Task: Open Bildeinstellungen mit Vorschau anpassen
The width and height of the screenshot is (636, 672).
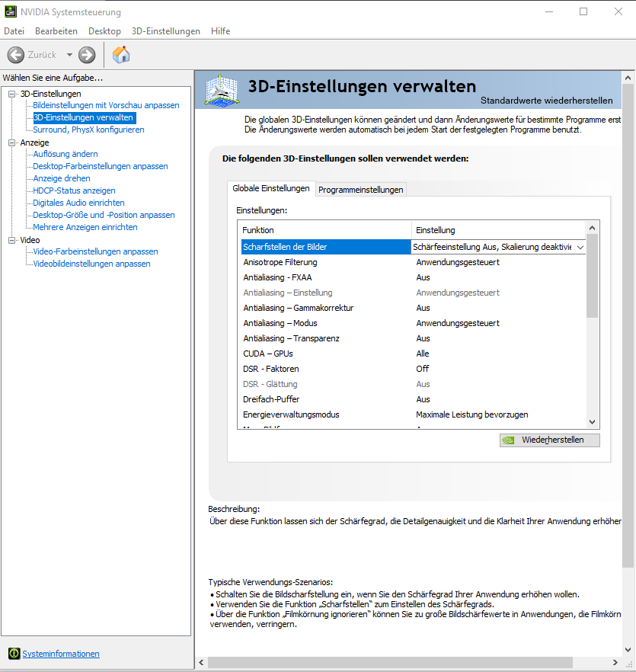Action: coord(106,105)
